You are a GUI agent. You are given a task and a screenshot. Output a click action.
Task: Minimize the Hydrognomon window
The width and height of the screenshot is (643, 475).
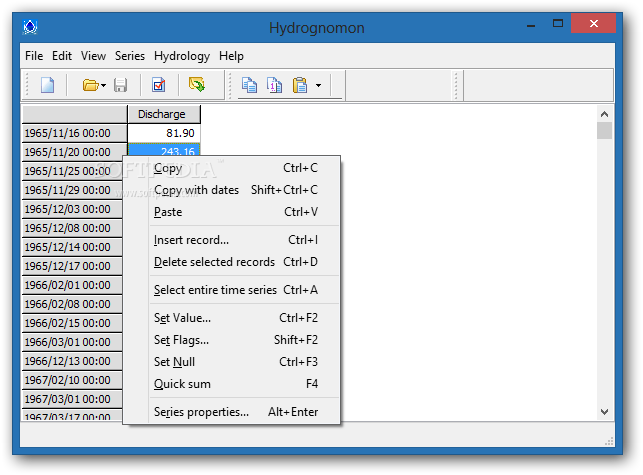tap(531, 25)
